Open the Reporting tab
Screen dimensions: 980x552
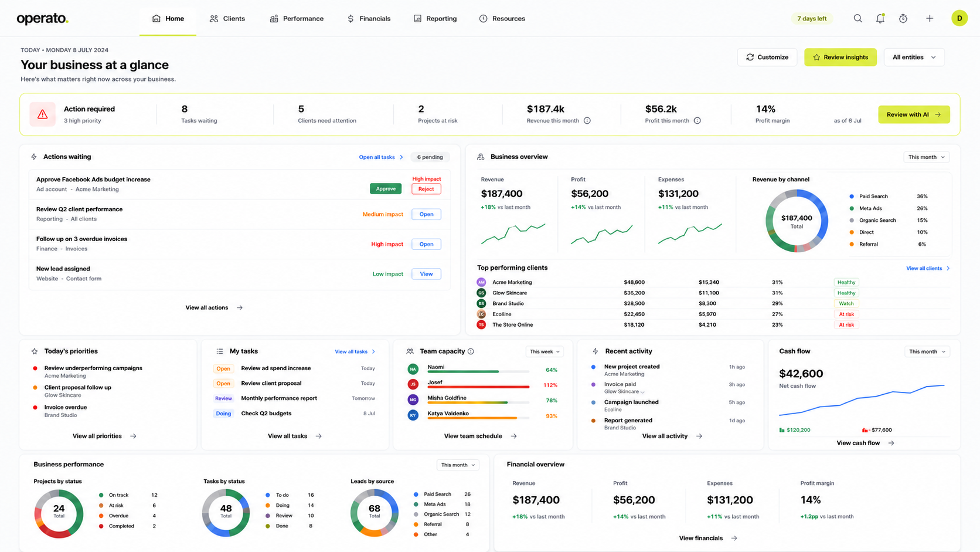pyautogui.click(x=435, y=19)
